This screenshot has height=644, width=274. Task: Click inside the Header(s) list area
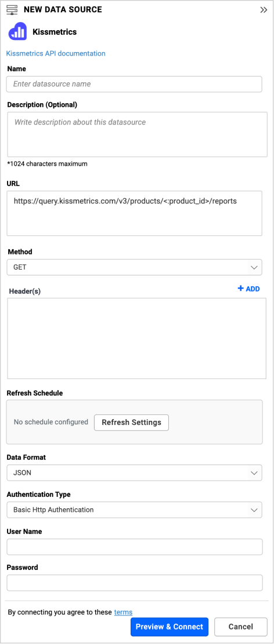pyautogui.click(x=137, y=339)
